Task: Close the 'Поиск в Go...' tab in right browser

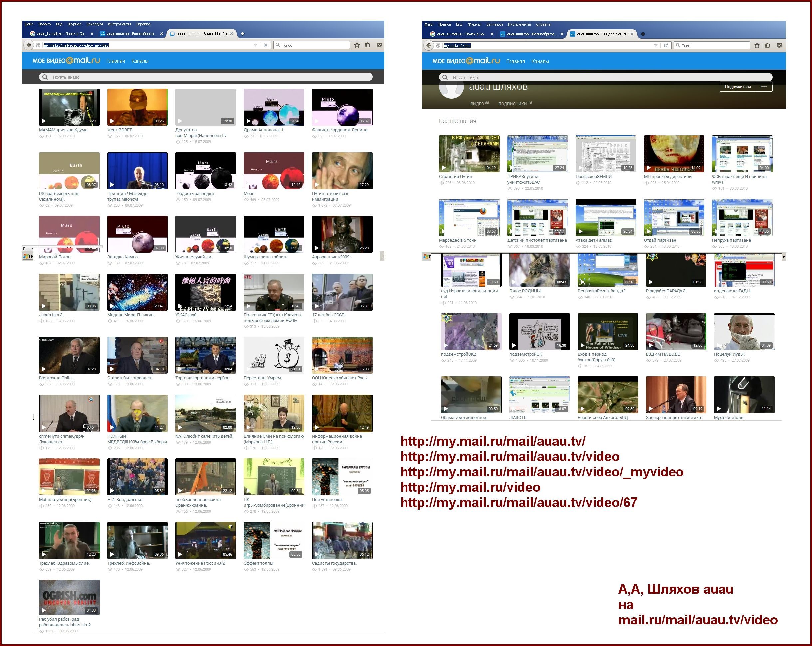Action: click(492, 34)
